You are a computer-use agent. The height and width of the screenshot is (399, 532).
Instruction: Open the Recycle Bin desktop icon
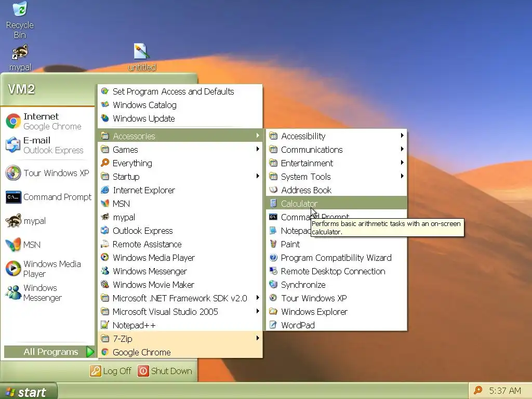click(x=20, y=20)
